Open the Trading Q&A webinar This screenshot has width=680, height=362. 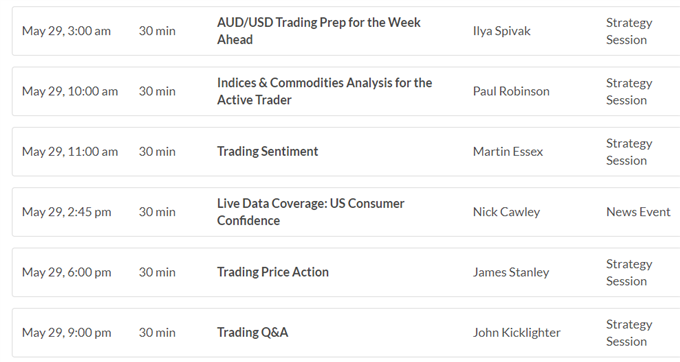[252, 332]
